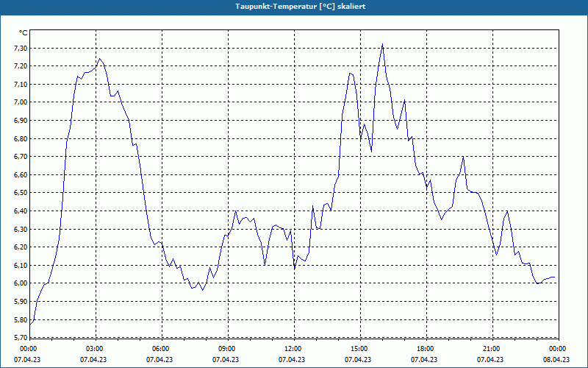Select the 07.04.23 date under 18:00
The width and height of the screenshot is (588, 368).
424,360
